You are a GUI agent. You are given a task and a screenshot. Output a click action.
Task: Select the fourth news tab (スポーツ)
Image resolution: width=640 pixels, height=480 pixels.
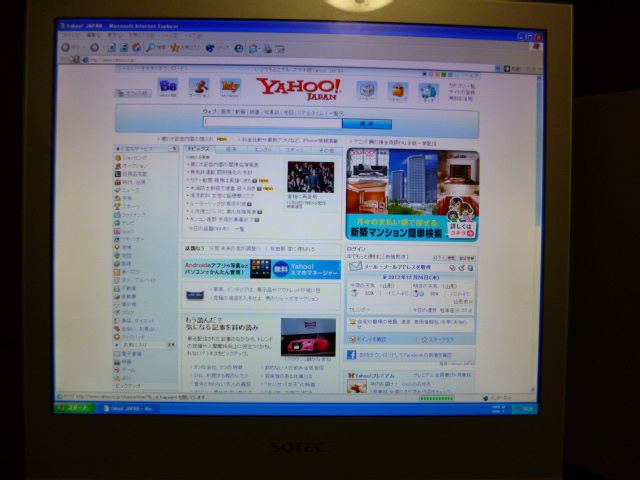pos(294,151)
